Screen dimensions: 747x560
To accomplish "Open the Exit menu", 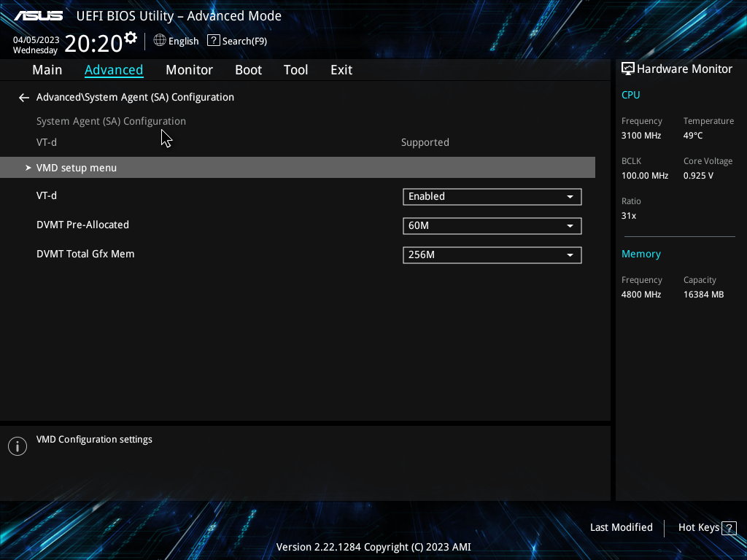I will [x=341, y=69].
